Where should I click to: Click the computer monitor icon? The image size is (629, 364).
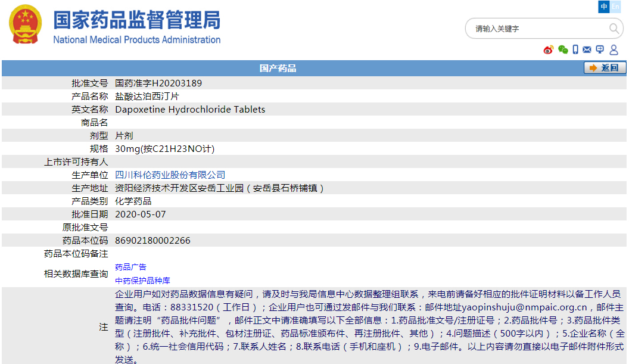coord(600,50)
